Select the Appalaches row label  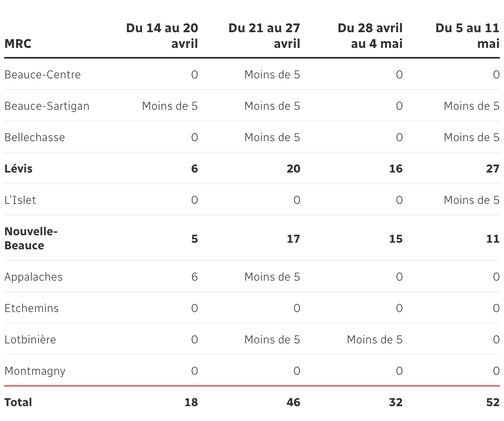[33, 277]
